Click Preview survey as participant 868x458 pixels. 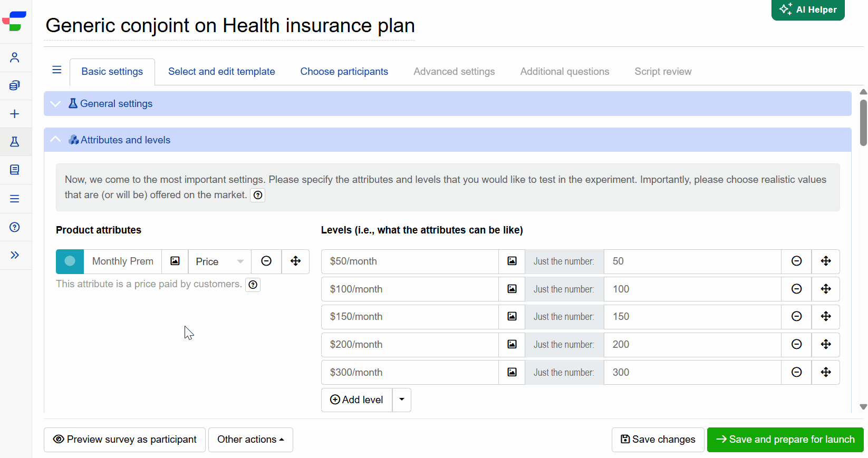124,440
